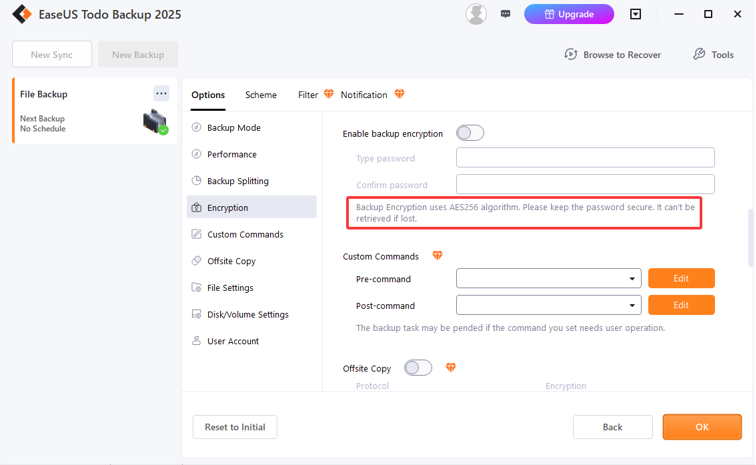The height and width of the screenshot is (465, 756).
Task: Click the user account avatar icon
Action: point(476,14)
